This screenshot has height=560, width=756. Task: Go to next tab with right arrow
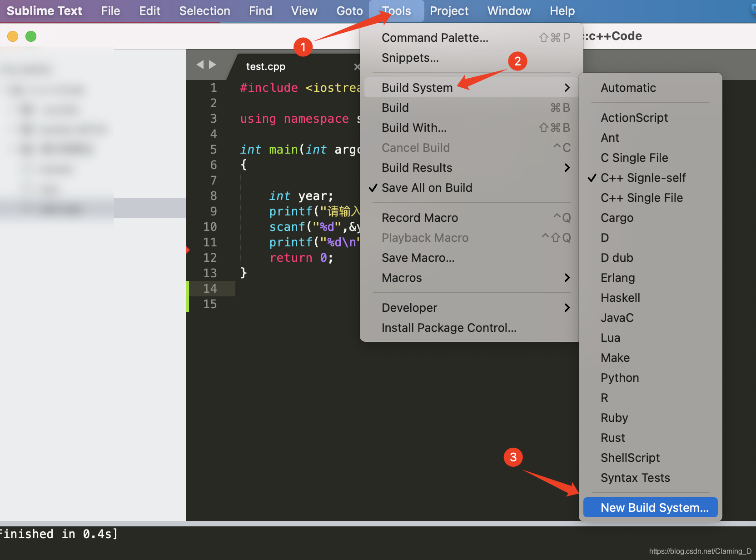click(212, 65)
